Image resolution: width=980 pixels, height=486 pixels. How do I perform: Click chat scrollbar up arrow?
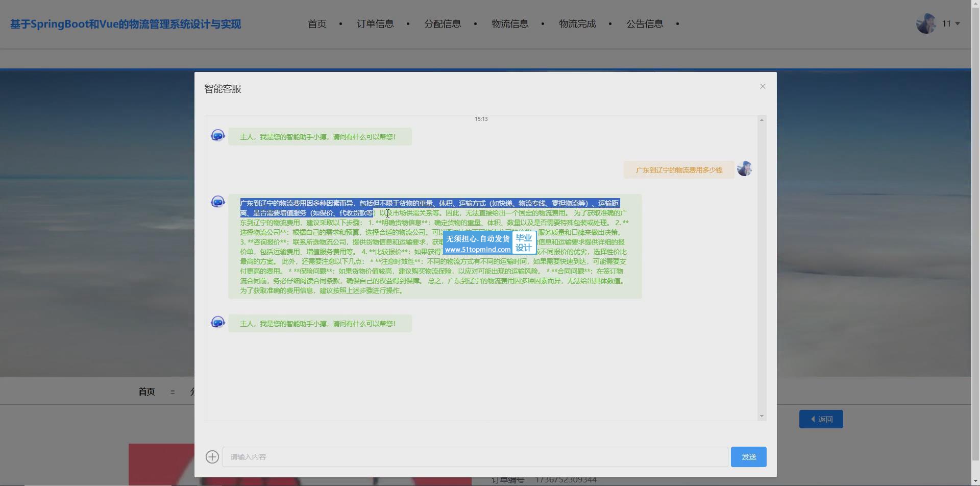pos(762,120)
